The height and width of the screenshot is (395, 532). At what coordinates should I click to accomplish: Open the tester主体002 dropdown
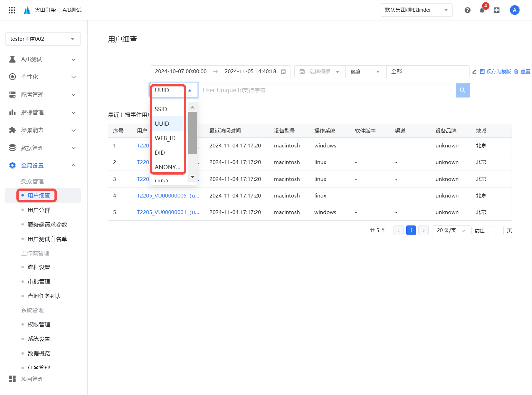click(43, 39)
